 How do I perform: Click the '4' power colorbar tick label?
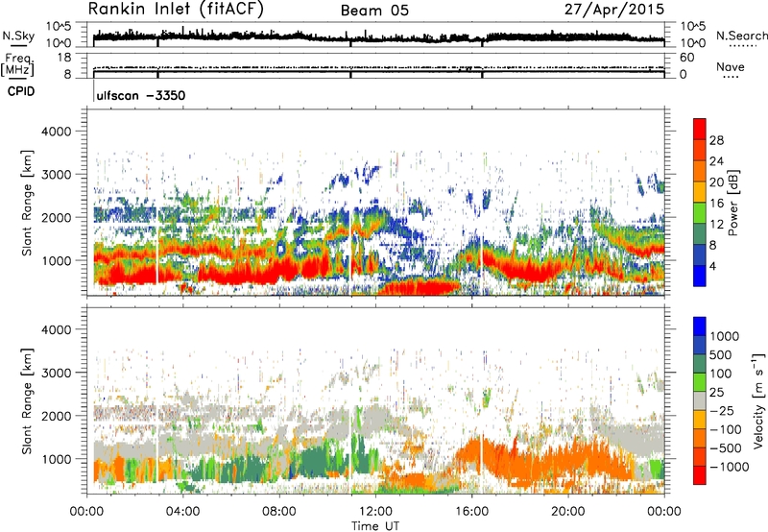click(713, 266)
